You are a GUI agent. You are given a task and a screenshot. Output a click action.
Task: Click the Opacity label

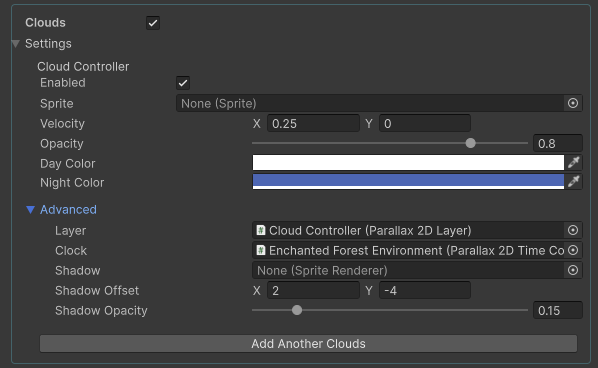coord(62,144)
